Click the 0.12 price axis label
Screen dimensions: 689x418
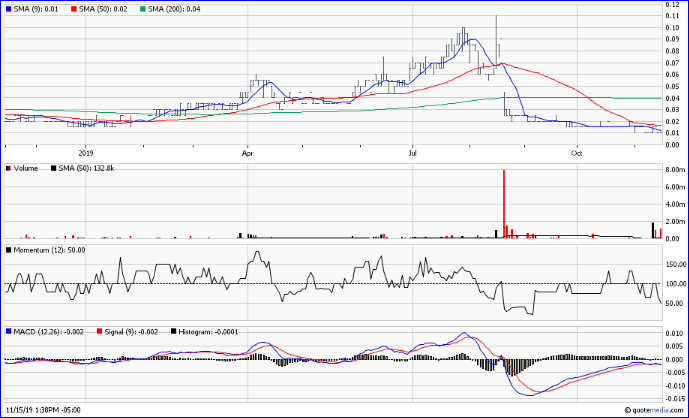click(671, 5)
